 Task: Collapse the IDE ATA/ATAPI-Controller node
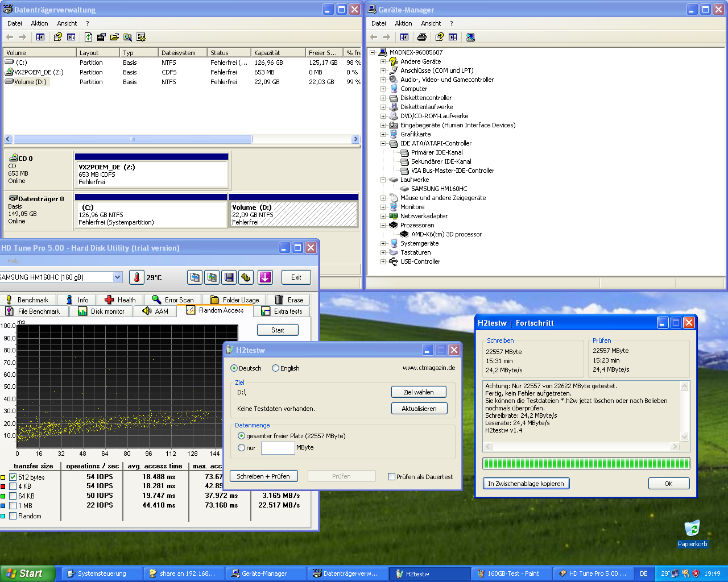tap(383, 143)
